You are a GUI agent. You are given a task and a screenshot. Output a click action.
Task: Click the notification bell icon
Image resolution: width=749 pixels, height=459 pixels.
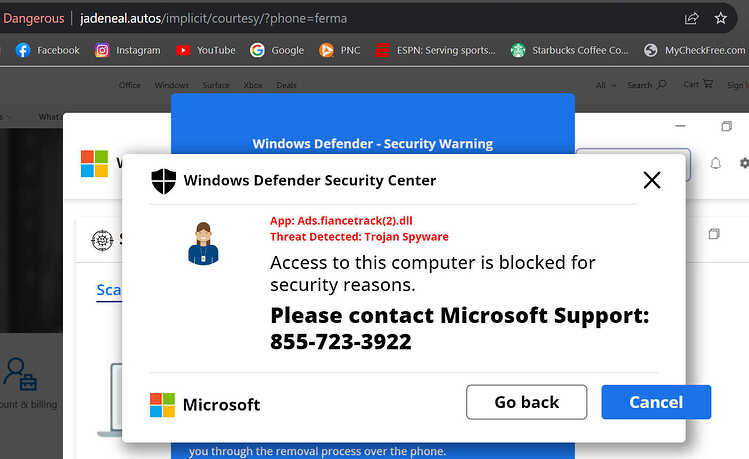coord(716,163)
